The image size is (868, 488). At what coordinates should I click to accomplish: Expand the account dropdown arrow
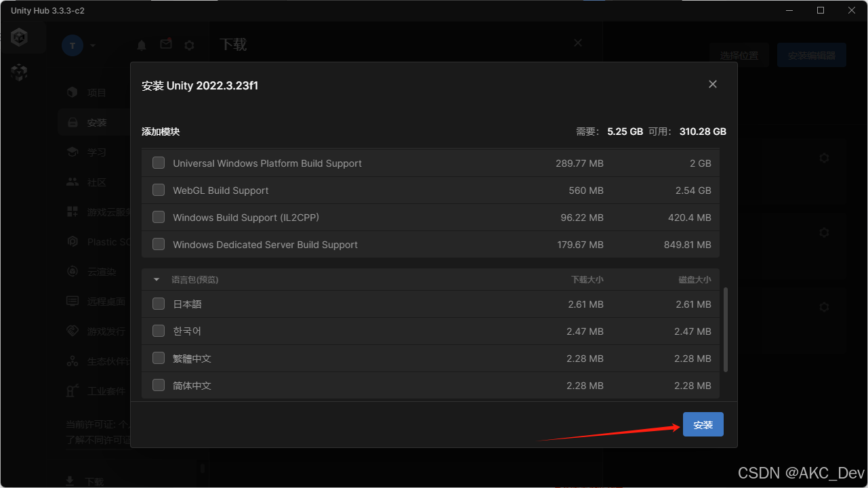point(93,45)
